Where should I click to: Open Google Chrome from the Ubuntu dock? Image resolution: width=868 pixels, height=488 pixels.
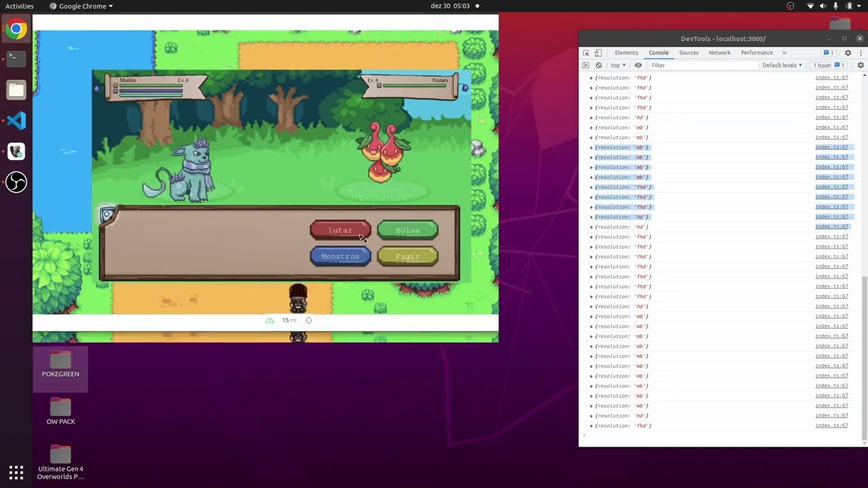16,29
